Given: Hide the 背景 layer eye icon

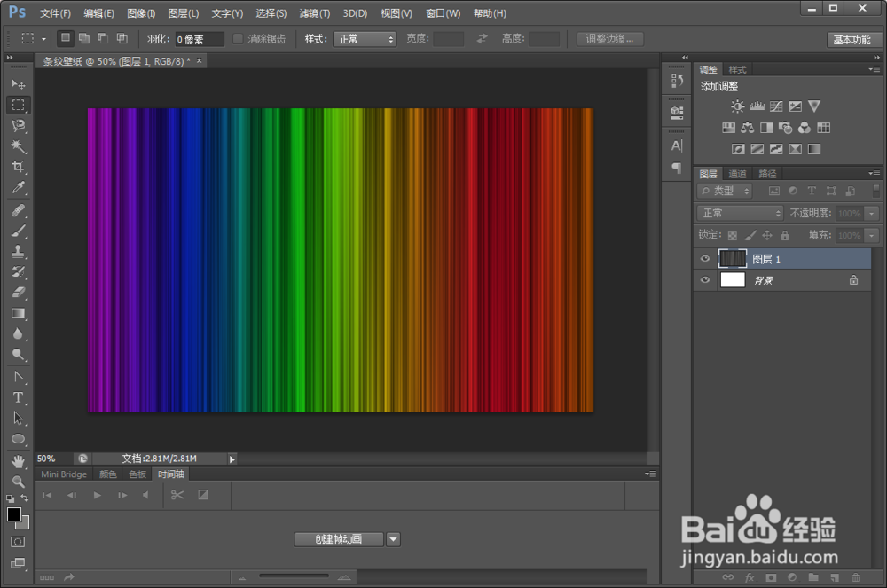Looking at the screenshot, I should coord(705,280).
